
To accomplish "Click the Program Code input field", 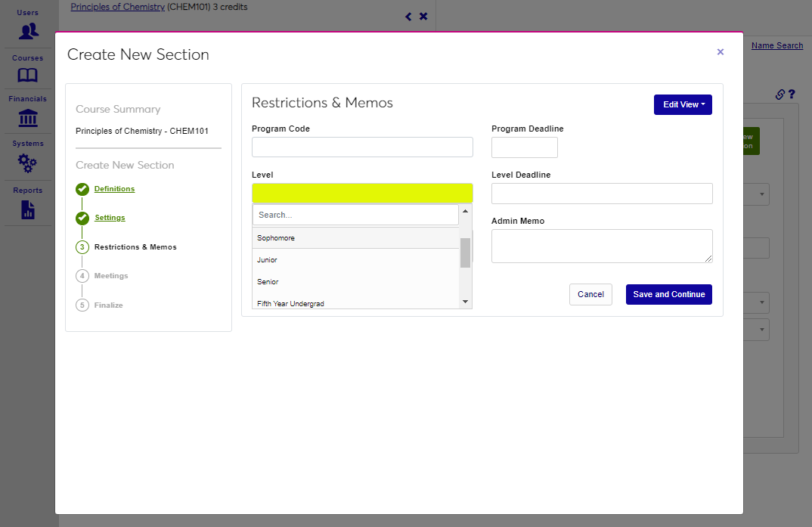I will pos(362,147).
